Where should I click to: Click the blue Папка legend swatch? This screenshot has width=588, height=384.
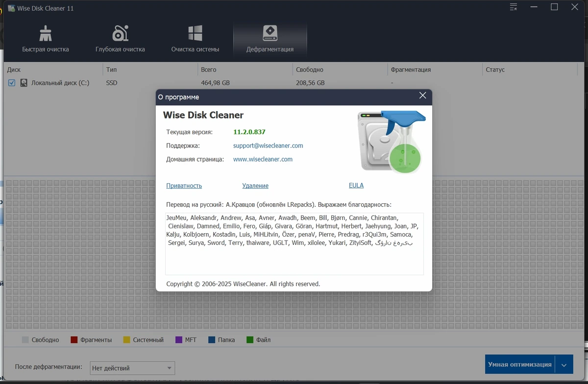pos(212,340)
